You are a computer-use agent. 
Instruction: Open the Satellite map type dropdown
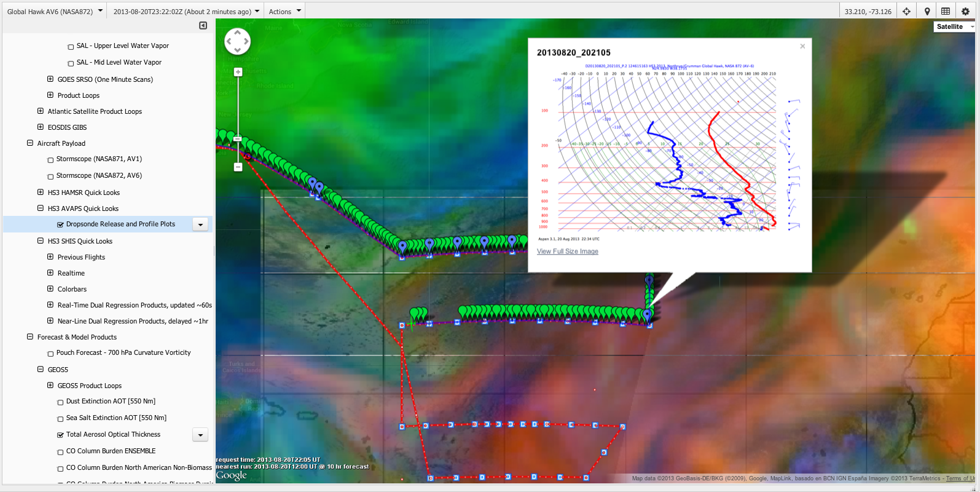pyautogui.click(x=954, y=26)
